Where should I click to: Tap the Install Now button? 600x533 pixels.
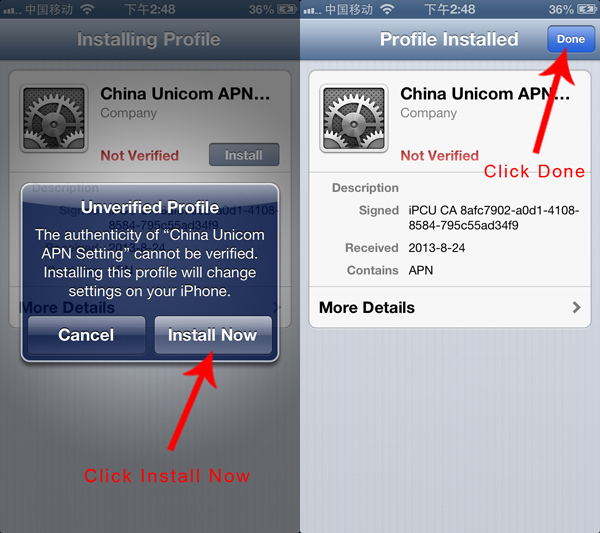click(x=213, y=335)
